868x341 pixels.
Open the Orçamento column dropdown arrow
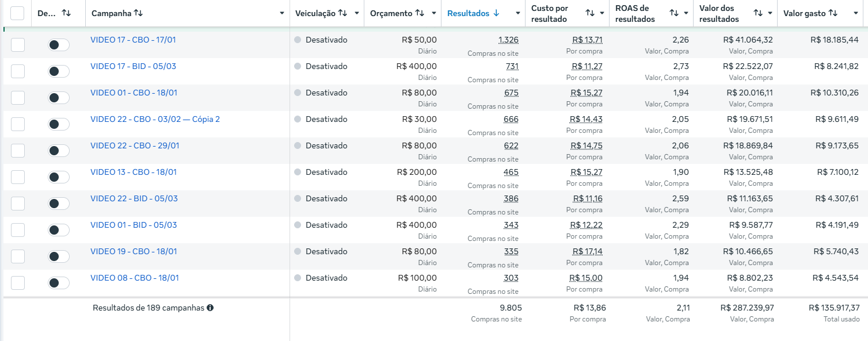[433, 13]
